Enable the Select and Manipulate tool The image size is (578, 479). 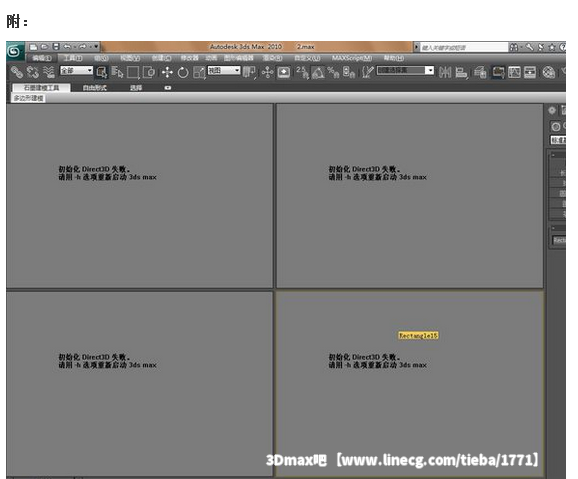click(267, 72)
